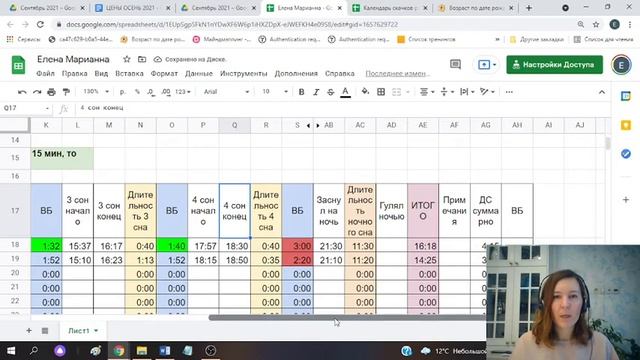The width and height of the screenshot is (640, 360).
Task: Open the number format 123 dropdown
Action: tap(183, 92)
